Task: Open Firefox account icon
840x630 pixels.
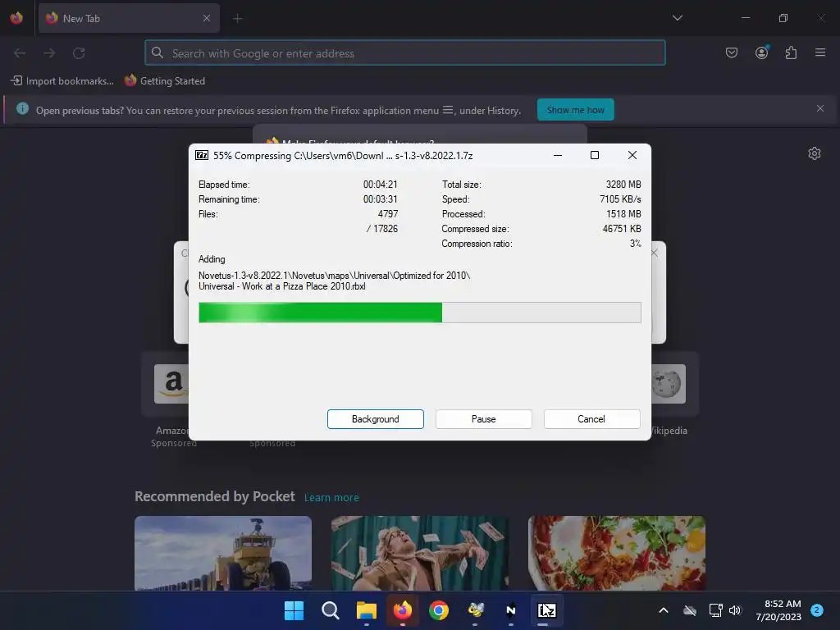Action: 761,52
